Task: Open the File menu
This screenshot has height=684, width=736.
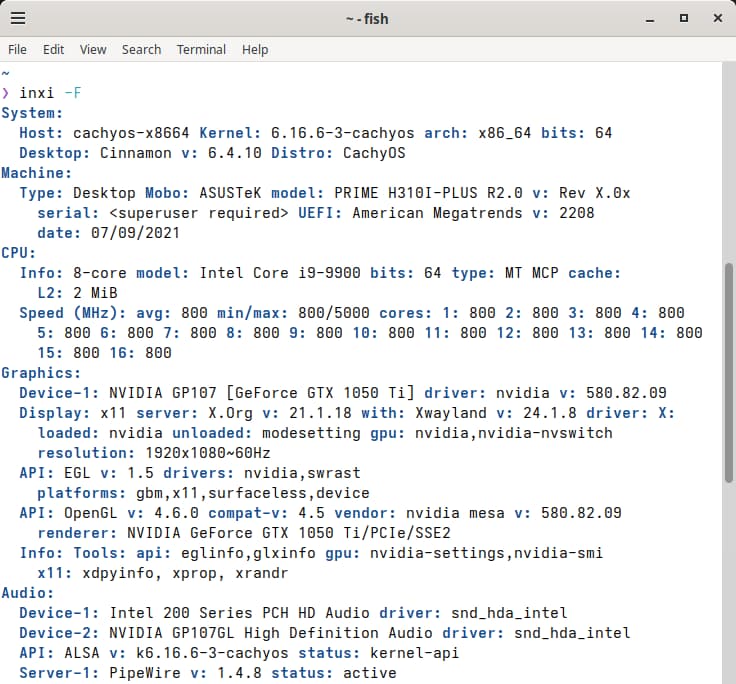Action: click(17, 49)
